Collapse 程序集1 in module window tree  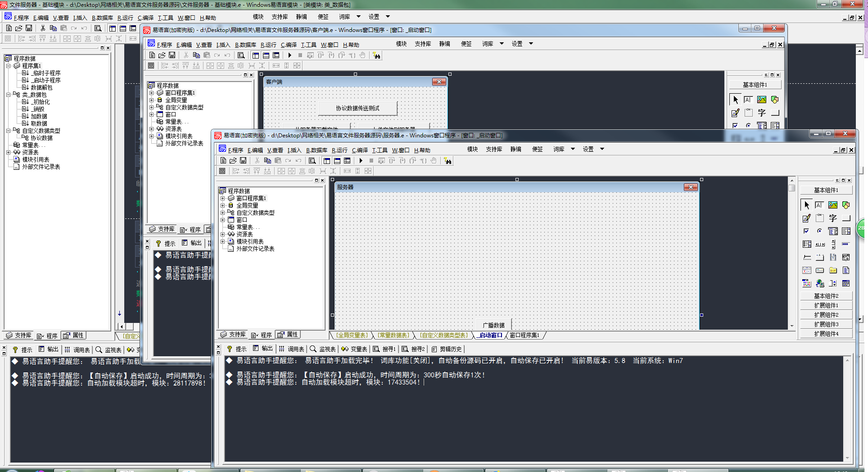tap(8, 66)
